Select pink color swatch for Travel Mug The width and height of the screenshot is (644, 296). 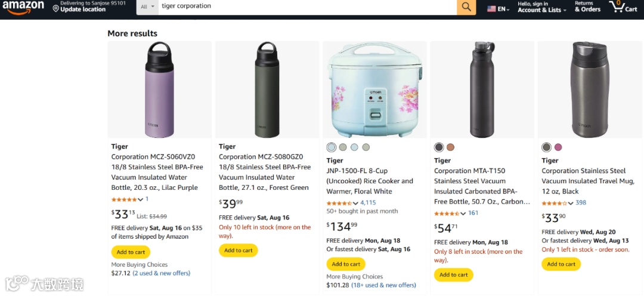(558, 147)
